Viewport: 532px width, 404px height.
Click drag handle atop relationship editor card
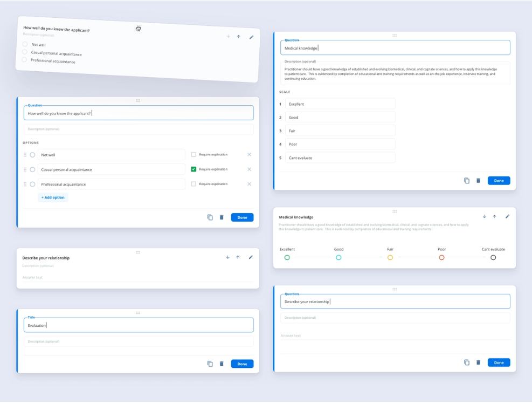(395, 289)
